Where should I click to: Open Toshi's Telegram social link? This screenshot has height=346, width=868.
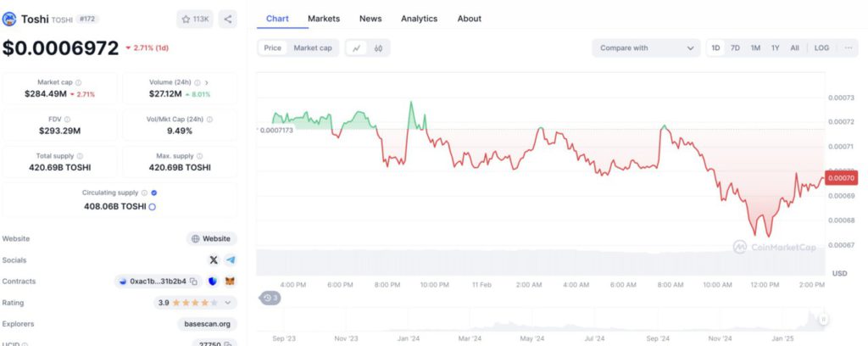click(230, 259)
